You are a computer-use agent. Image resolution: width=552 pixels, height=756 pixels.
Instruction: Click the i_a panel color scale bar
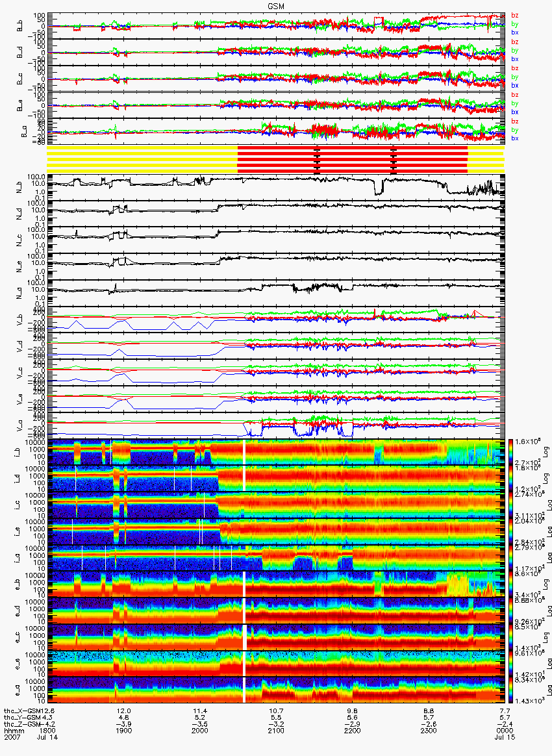pyautogui.click(x=512, y=558)
